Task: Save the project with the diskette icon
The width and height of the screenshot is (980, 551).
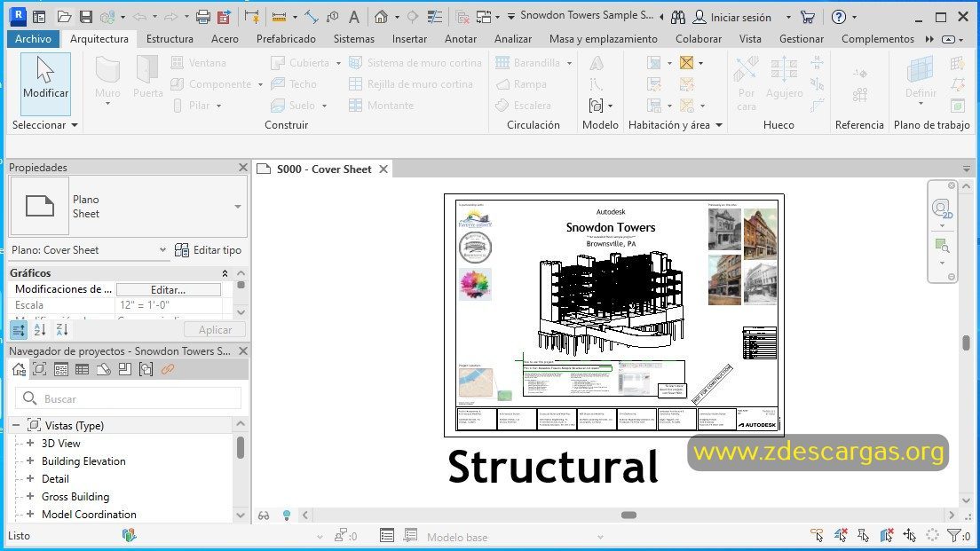Action: pyautogui.click(x=86, y=17)
